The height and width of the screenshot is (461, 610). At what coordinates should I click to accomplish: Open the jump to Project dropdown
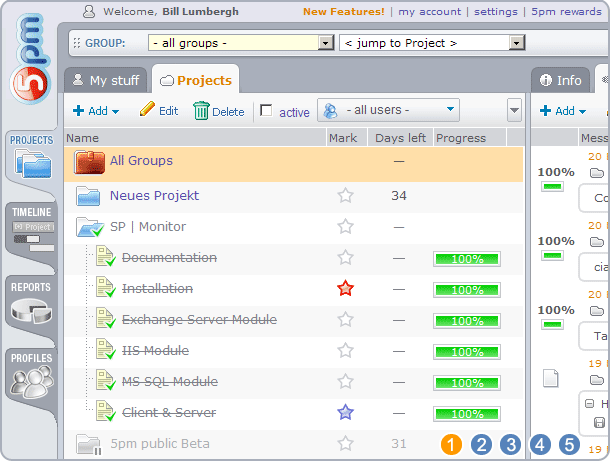432,43
